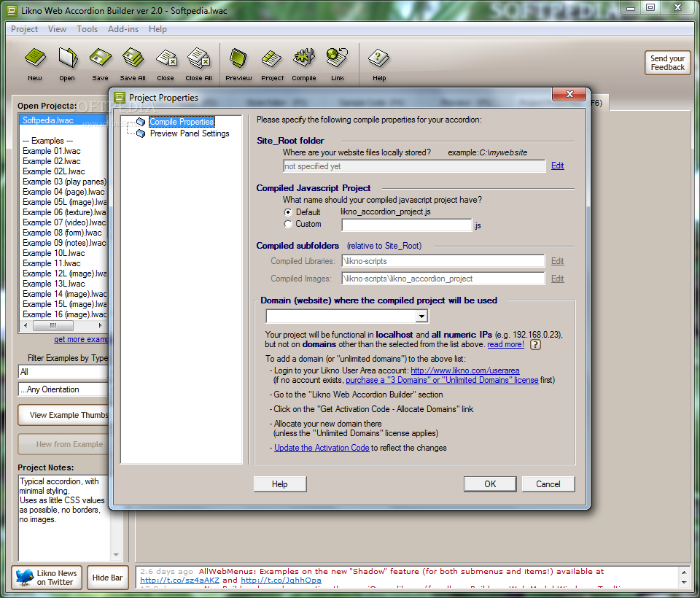The width and height of the screenshot is (700, 598).
Task: Open the '...Any Orientation' dropdown
Action: point(63,389)
